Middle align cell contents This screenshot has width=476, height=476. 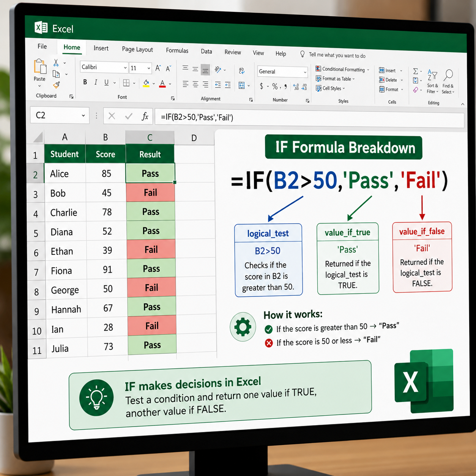[x=195, y=69]
